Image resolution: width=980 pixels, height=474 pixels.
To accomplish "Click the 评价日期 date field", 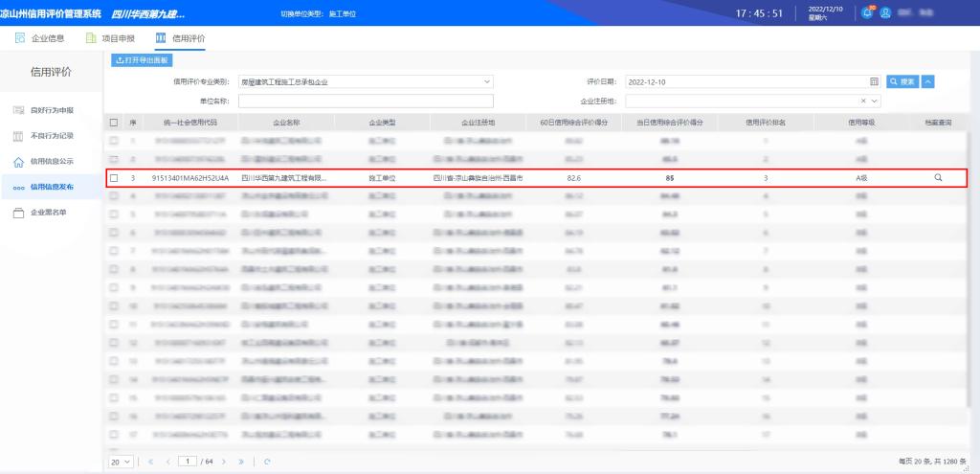I will (x=752, y=82).
